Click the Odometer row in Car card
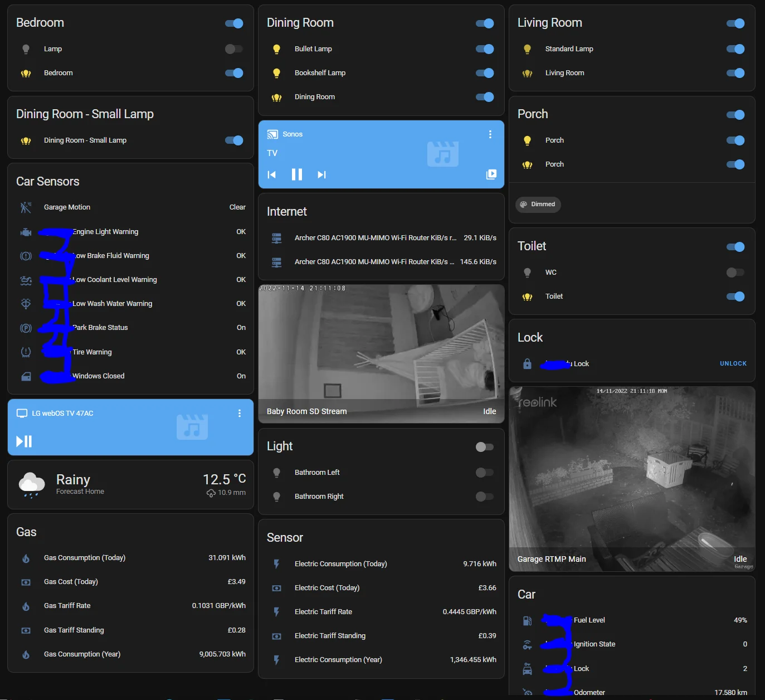Screen dimensions: 765x700 (x=632, y=692)
